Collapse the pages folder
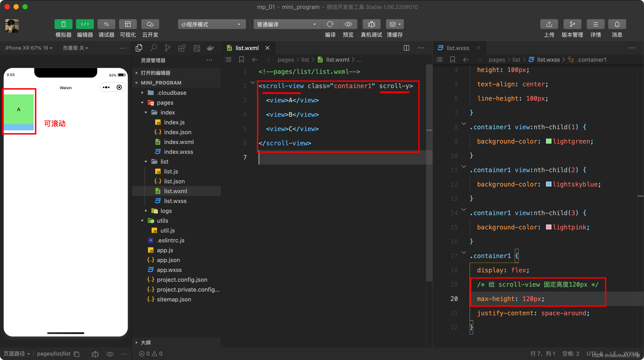 (x=176, y=102)
